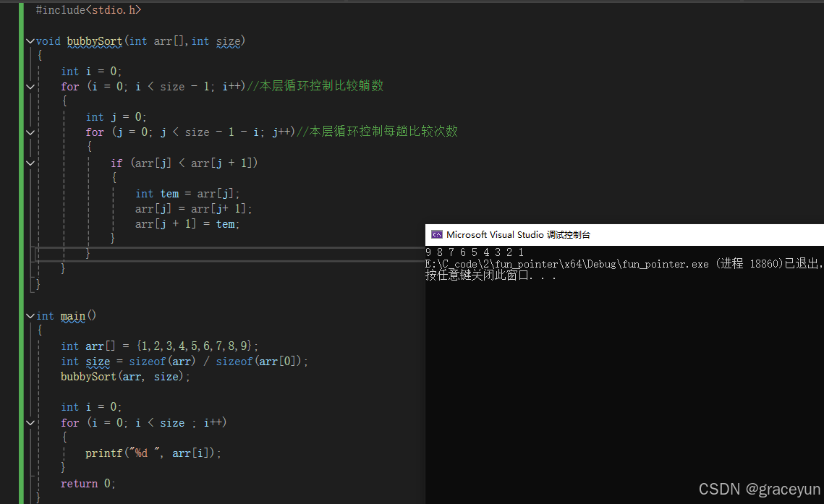Click the 'int j = 0;' declaration line
The width and height of the screenshot is (824, 504).
[x=116, y=117]
